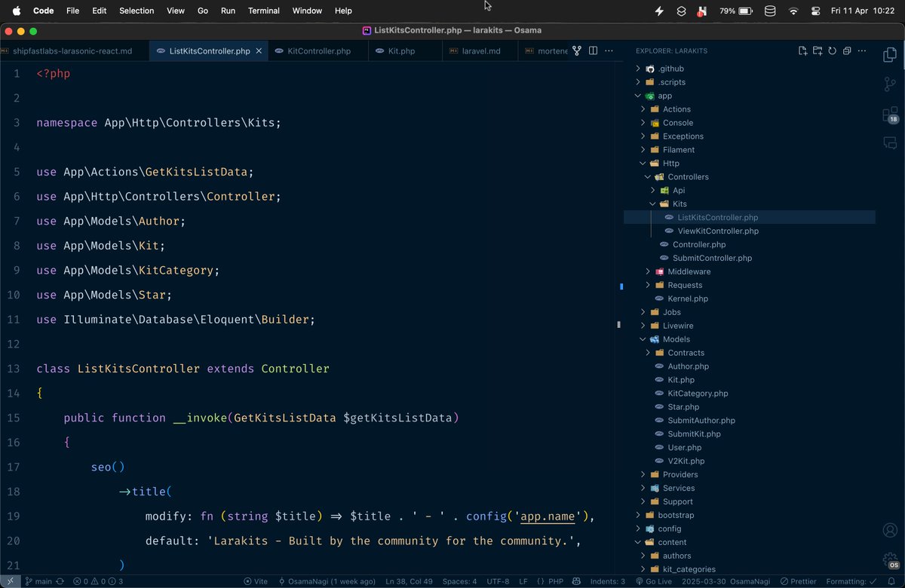The width and height of the screenshot is (905, 588).
Task: Switch to the shipfastlabs-larasonic-react.md tab
Action: tap(72, 51)
